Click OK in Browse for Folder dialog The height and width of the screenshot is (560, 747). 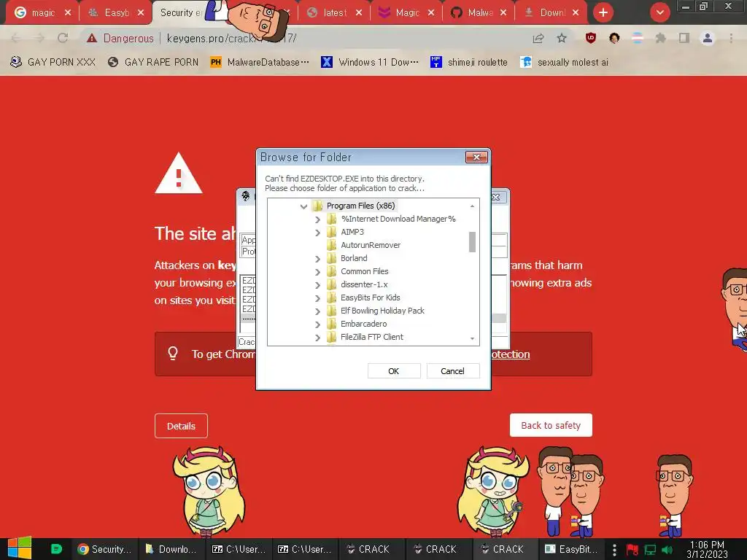(x=393, y=371)
